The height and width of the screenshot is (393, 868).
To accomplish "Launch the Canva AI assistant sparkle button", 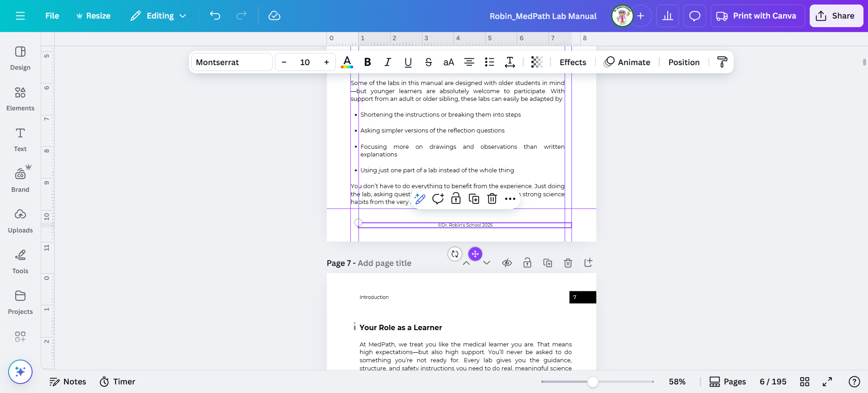I will (x=20, y=372).
